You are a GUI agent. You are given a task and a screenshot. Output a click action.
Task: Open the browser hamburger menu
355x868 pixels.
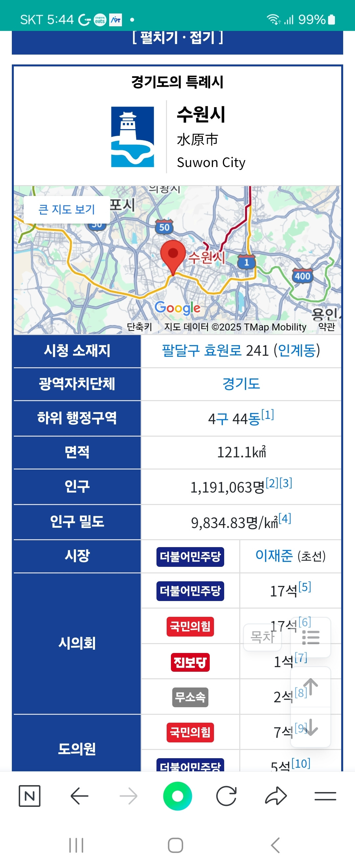pos(325,796)
